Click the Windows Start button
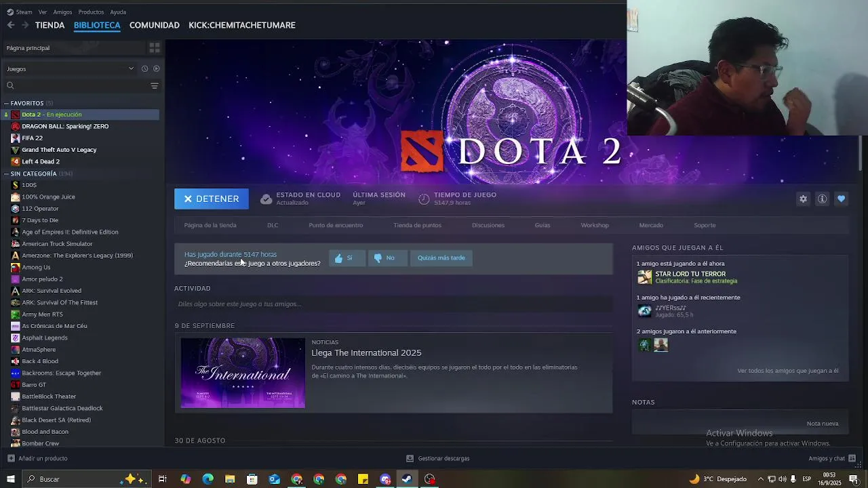The width and height of the screenshot is (868, 488). pos(10,479)
